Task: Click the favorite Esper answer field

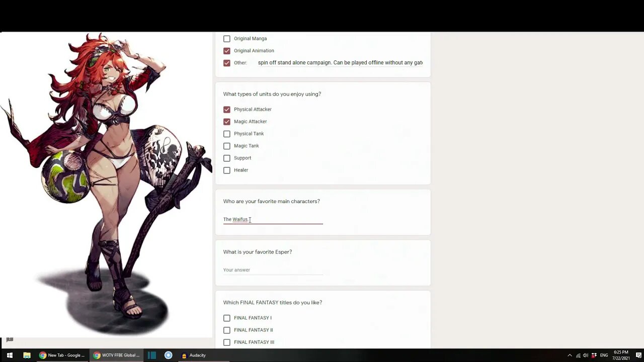Action: (273, 270)
